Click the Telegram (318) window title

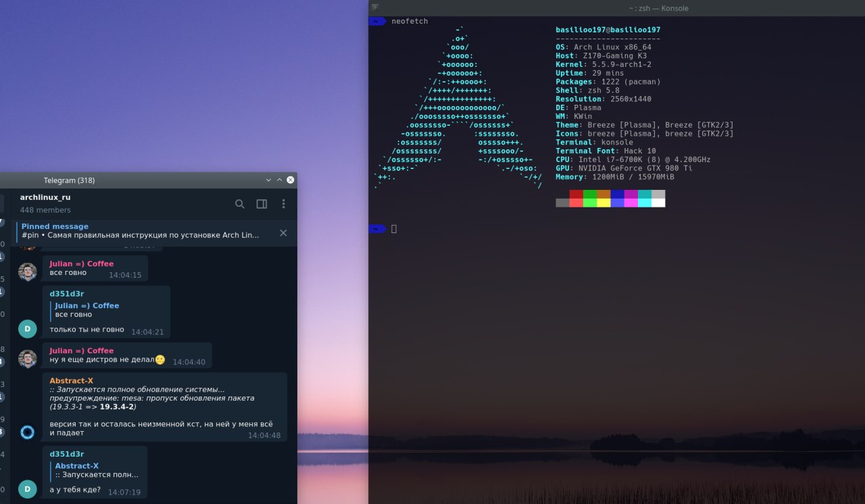pos(69,180)
